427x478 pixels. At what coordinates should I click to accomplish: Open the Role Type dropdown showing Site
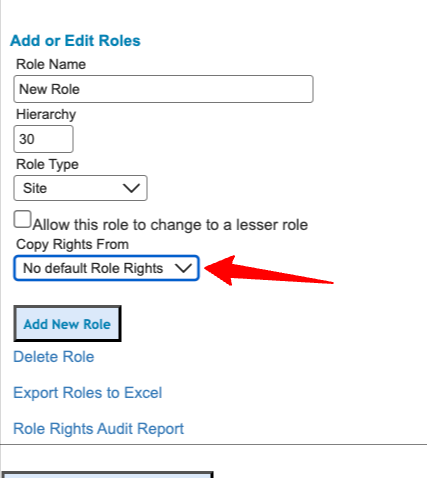[x=80, y=188]
